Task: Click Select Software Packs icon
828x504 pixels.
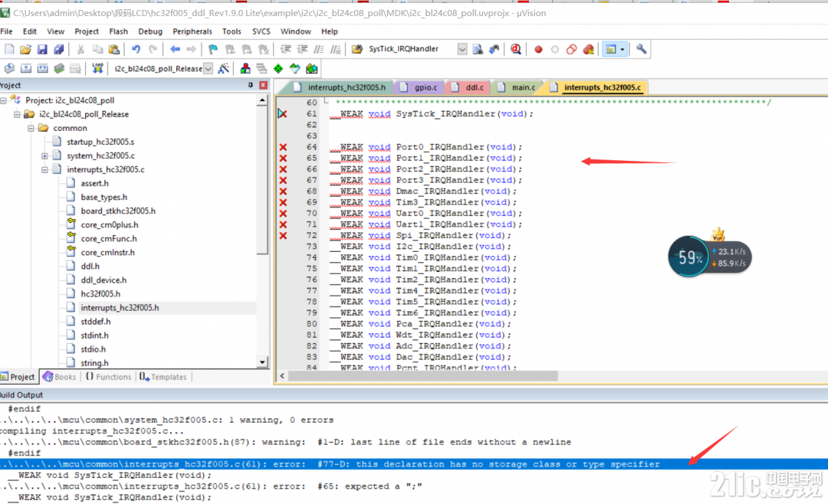Action: pyautogui.click(x=294, y=68)
